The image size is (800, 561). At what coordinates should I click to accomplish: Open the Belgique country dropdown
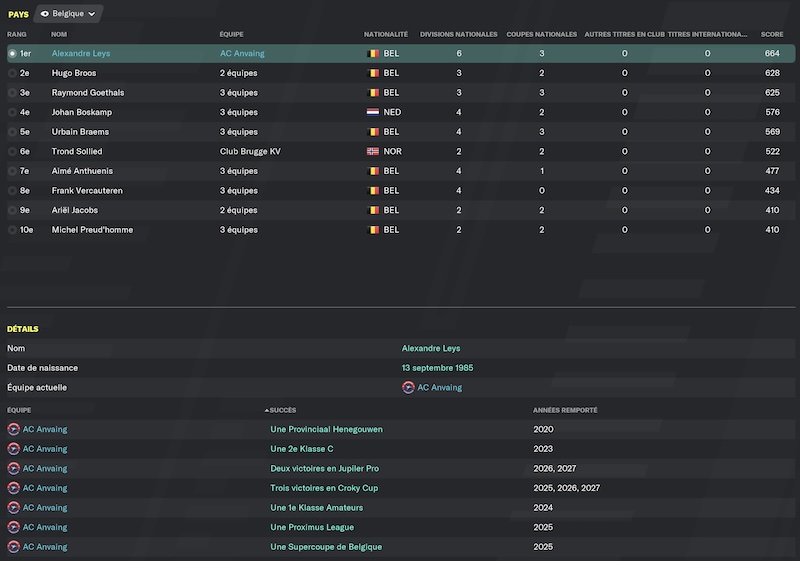[68, 14]
